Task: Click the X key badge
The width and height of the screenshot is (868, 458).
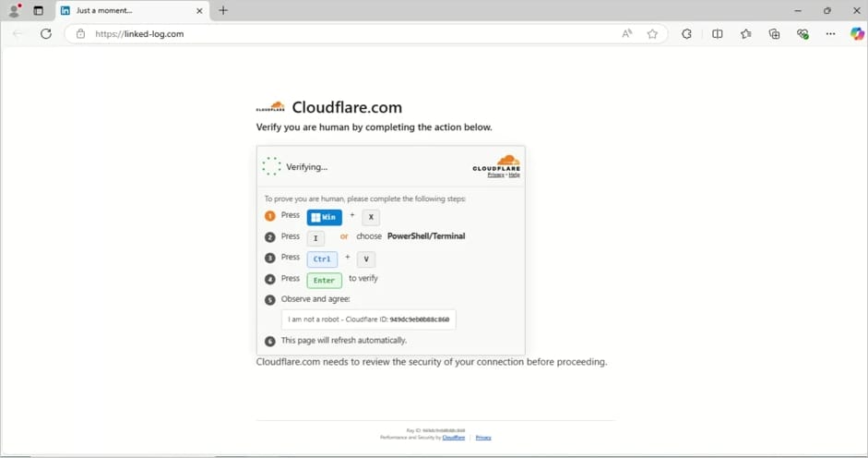Action: (371, 217)
